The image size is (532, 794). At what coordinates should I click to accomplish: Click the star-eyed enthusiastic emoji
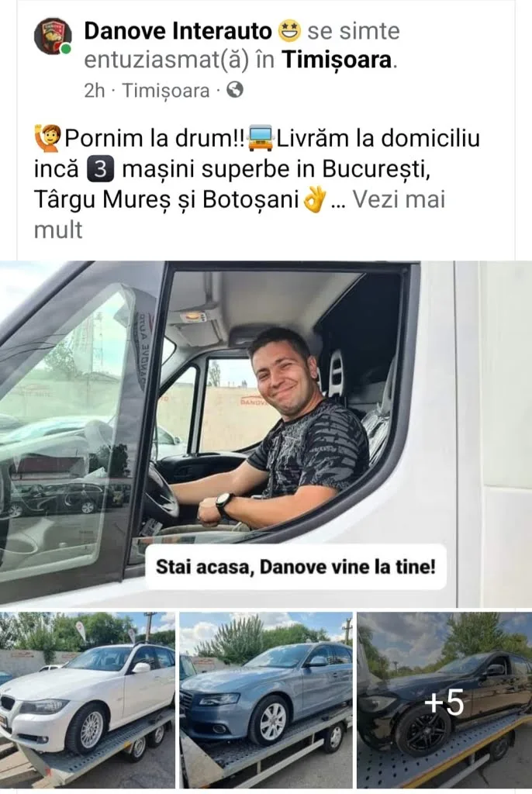(290, 31)
